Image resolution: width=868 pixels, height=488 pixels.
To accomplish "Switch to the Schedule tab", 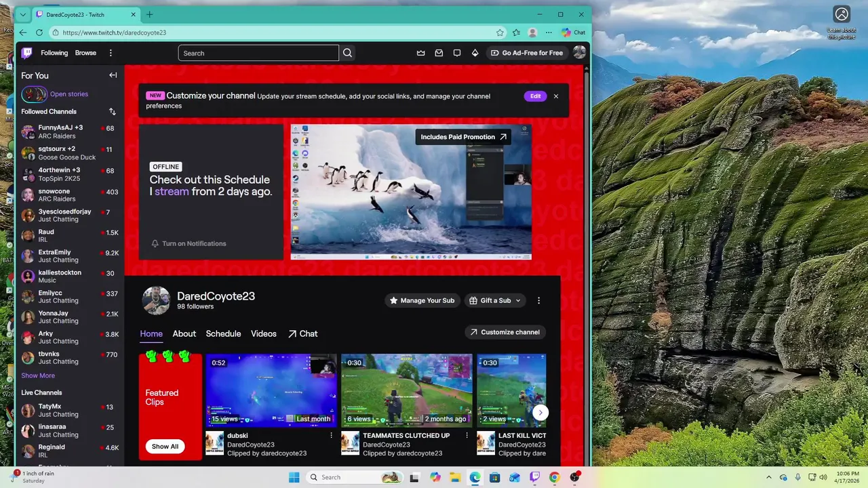I will coord(223,333).
